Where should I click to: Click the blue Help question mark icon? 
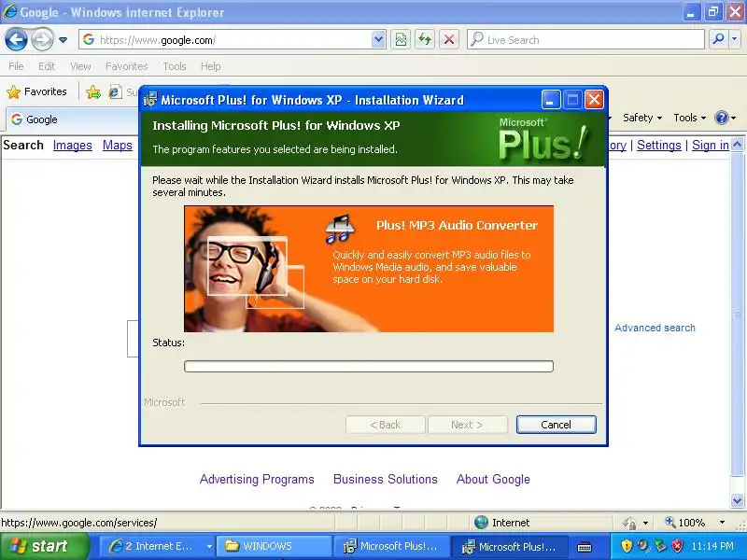[722, 118]
